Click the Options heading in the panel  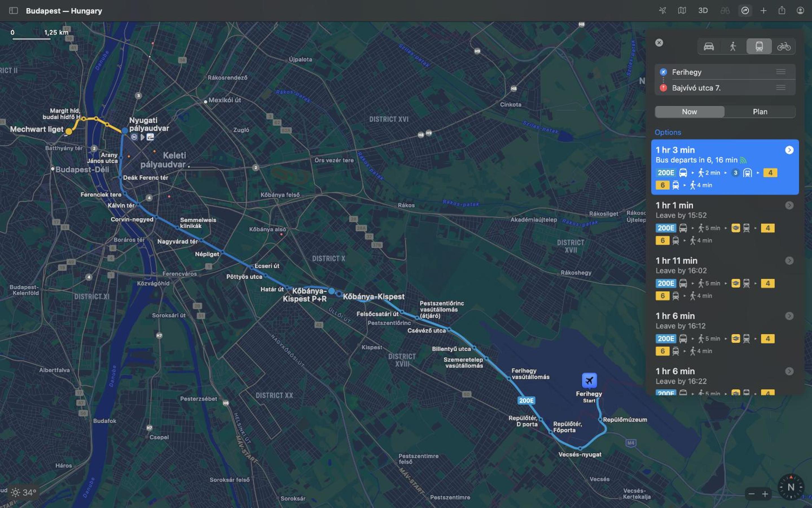click(x=668, y=132)
